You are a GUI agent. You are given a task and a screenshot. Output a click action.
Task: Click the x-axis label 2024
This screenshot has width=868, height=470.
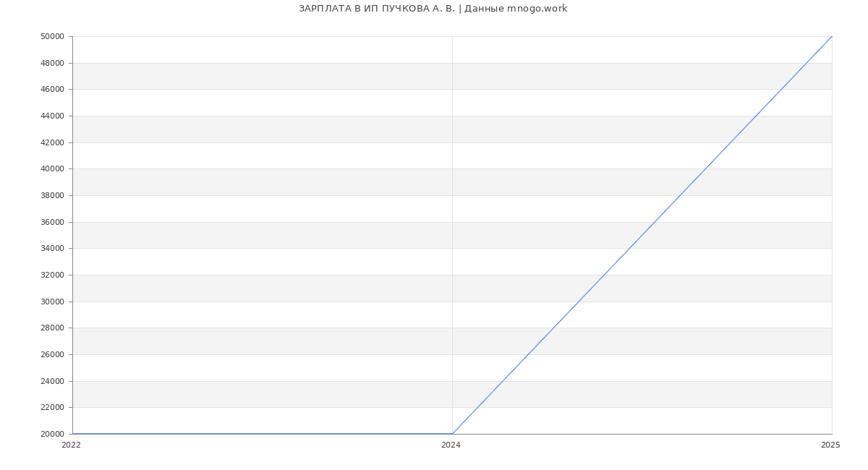[x=451, y=445]
